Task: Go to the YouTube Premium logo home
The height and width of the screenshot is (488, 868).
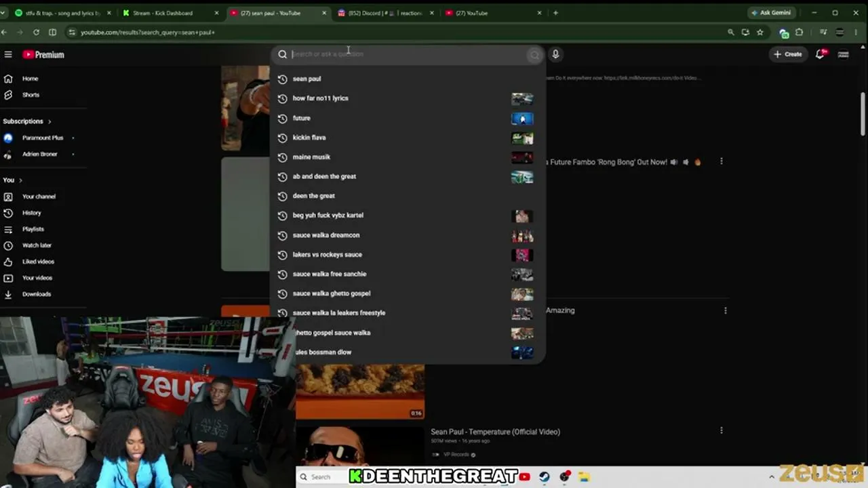Action: (x=43, y=54)
